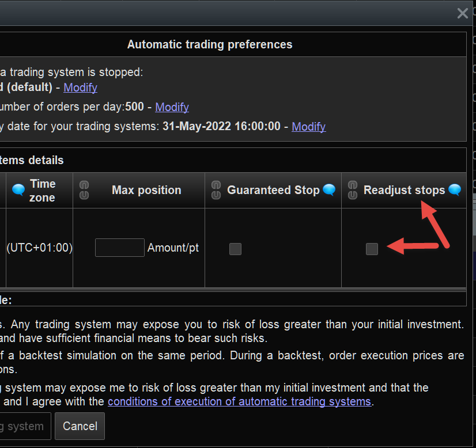This screenshot has height=448, width=476.
Task: Click the Max position chain link icon
Action: [x=84, y=190]
